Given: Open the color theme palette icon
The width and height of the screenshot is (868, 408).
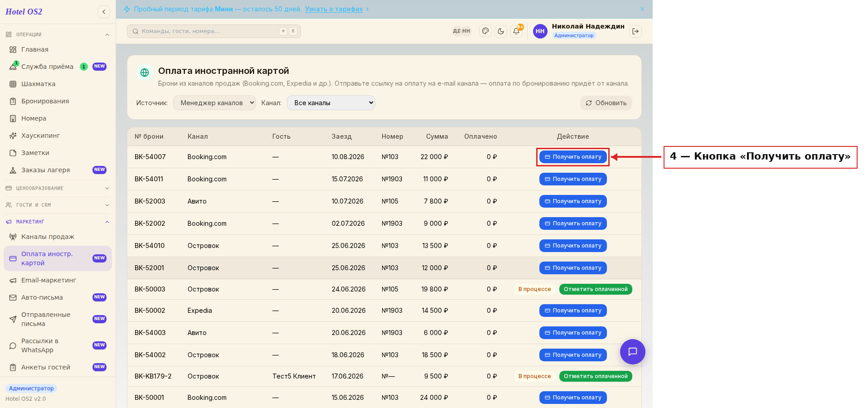Looking at the screenshot, I should (x=485, y=31).
